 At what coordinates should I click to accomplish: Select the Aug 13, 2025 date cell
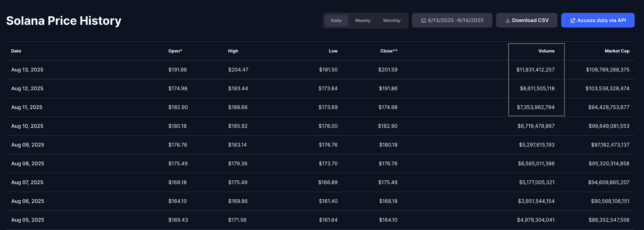27,70
